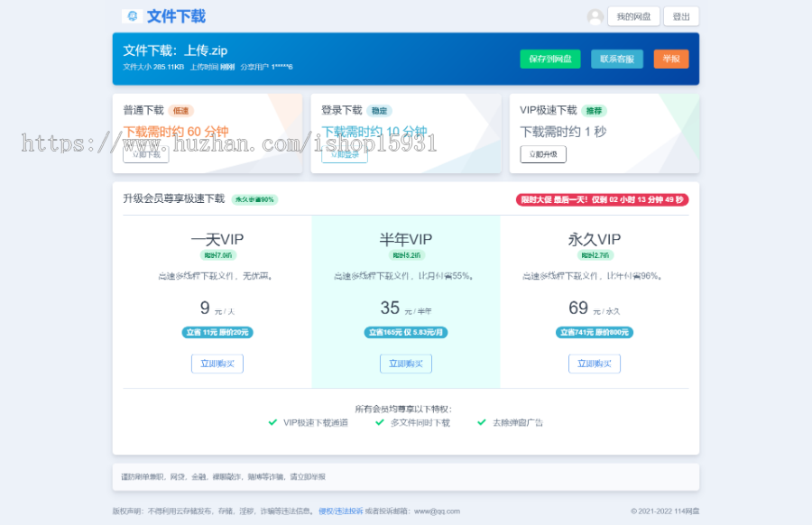Image resolution: width=812 pixels, height=525 pixels.
Task: Click the www@qq.com complaint email
Action: pyautogui.click(x=437, y=511)
